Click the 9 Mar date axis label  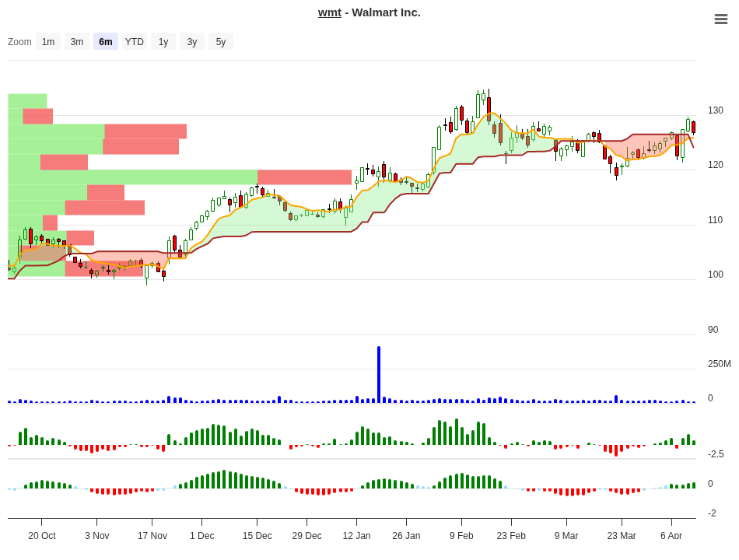tap(566, 535)
